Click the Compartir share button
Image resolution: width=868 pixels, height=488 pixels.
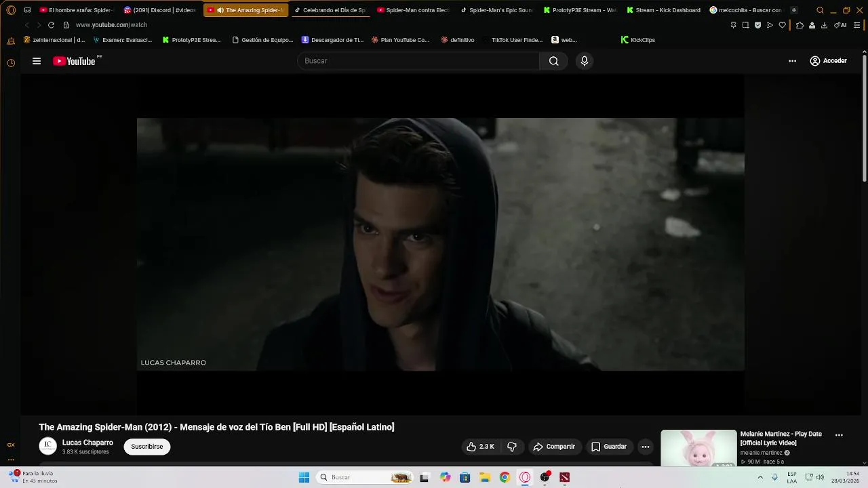(554, 447)
